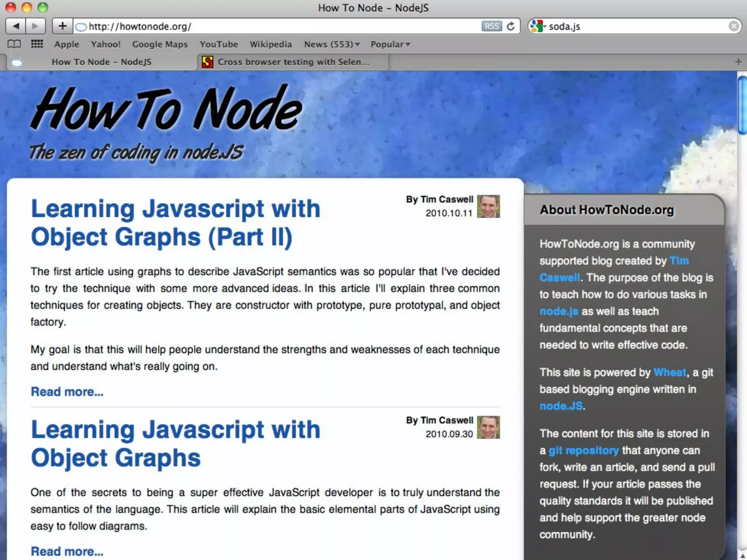Show Top Sites grid icon
Viewport: 747px width, 560px height.
pyautogui.click(x=37, y=44)
